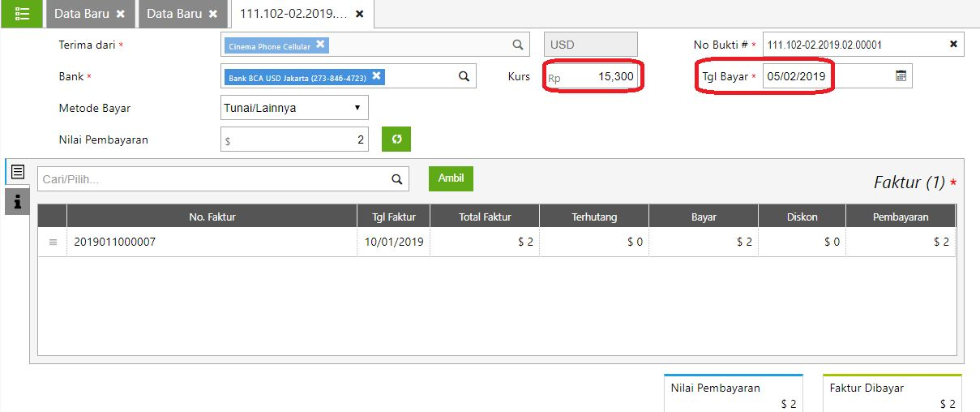980x412 pixels.
Task: Click the No. Faktur column header
Action: pos(212,217)
